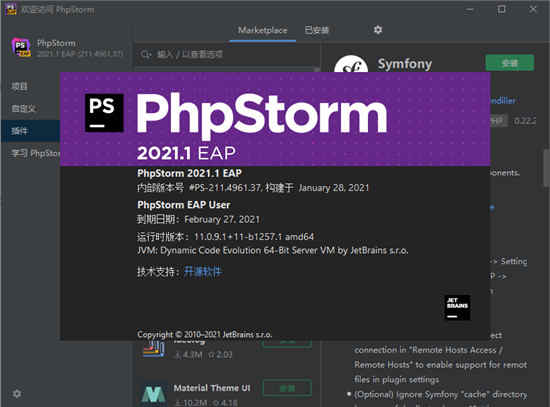Click the plugin icon above Material Theme UI
Image resolution: width=550 pixels, height=407 pixels.
tap(154, 349)
